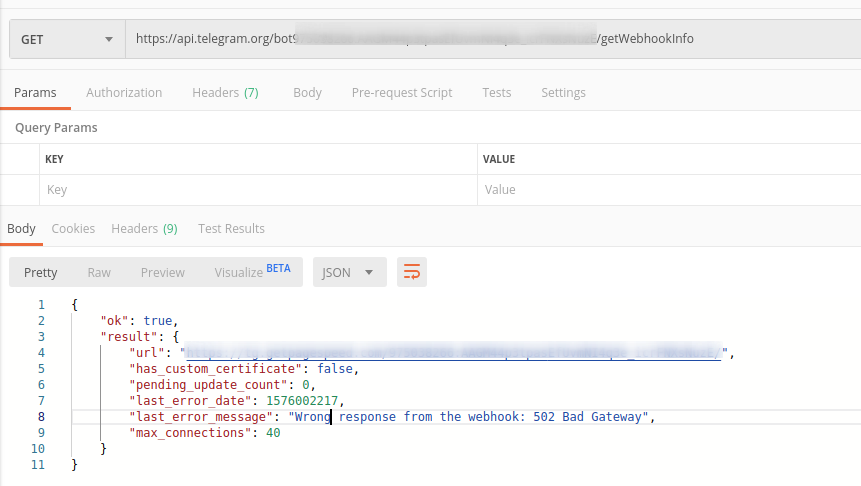Select the Raw view mode

click(99, 272)
